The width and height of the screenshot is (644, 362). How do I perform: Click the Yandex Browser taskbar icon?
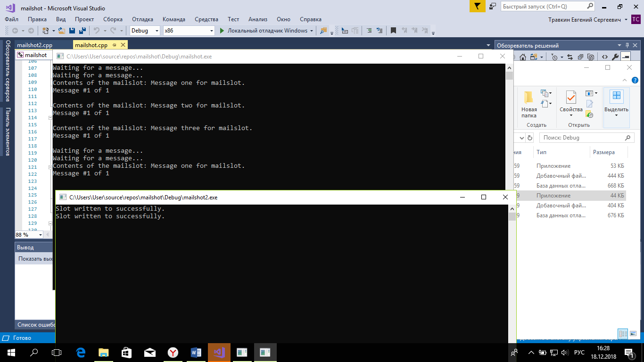coord(173,352)
